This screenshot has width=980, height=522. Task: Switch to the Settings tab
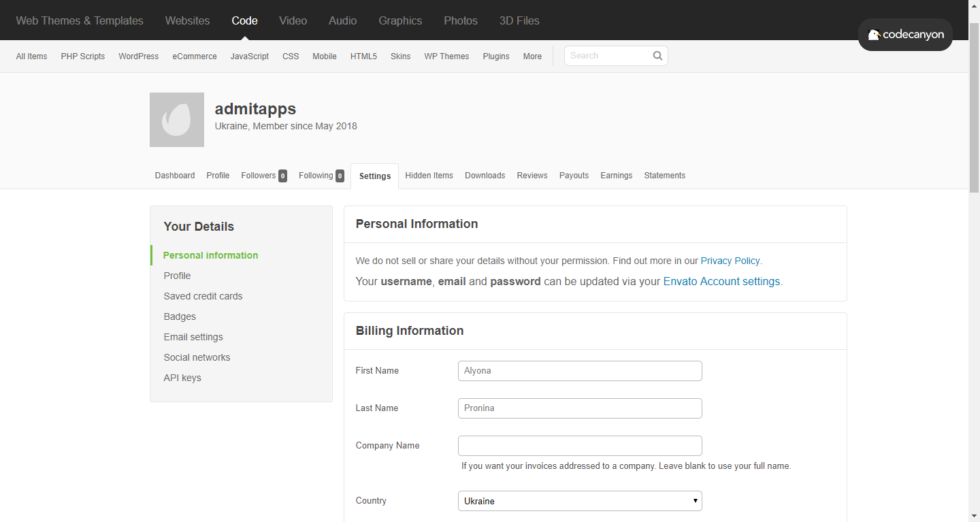click(374, 176)
